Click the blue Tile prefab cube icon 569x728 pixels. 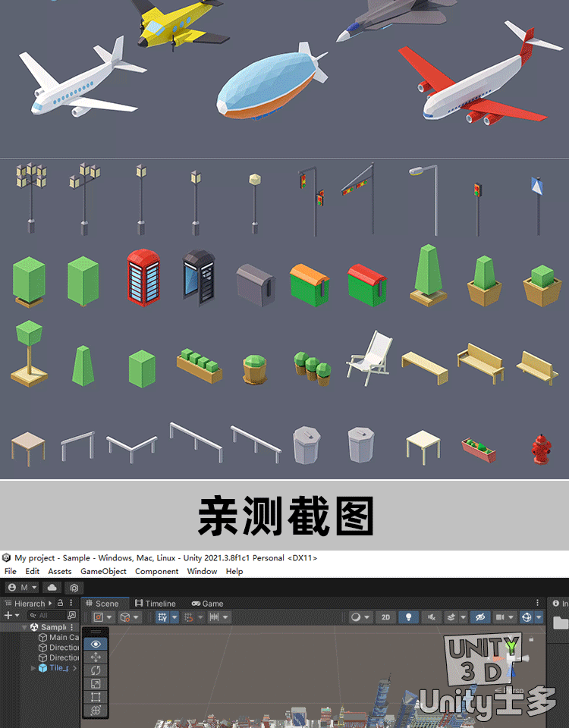click(42, 668)
